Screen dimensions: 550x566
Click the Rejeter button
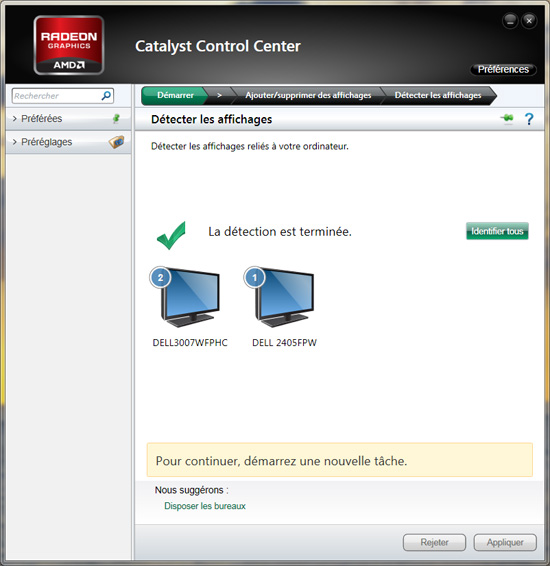(x=434, y=542)
